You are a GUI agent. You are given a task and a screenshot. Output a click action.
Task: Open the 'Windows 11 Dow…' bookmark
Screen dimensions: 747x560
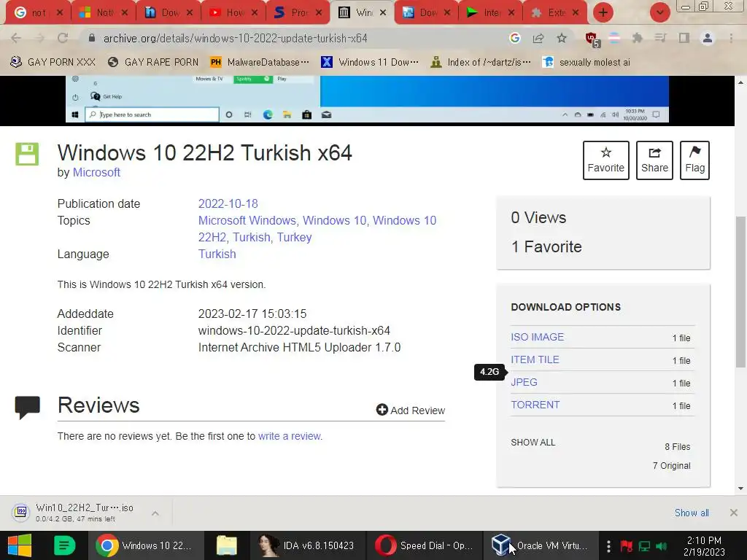click(370, 62)
